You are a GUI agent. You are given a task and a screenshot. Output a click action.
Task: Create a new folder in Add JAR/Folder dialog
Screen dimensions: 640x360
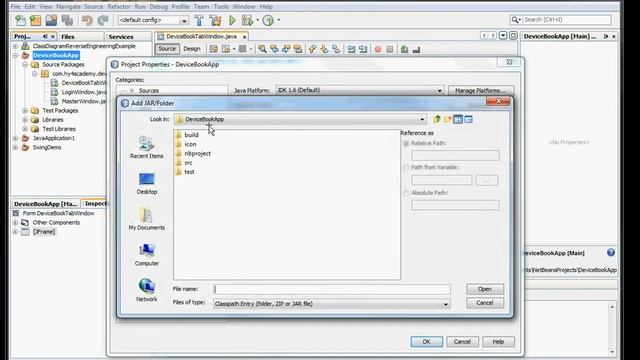click(x=447, y=119)
